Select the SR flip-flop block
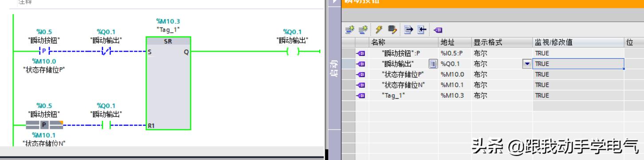 [168, 83]
